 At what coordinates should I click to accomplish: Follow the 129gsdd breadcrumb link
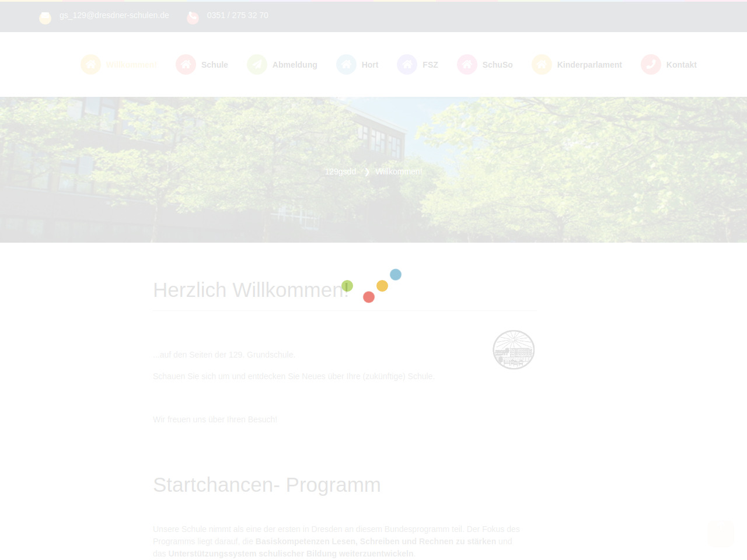coord(340,171)
